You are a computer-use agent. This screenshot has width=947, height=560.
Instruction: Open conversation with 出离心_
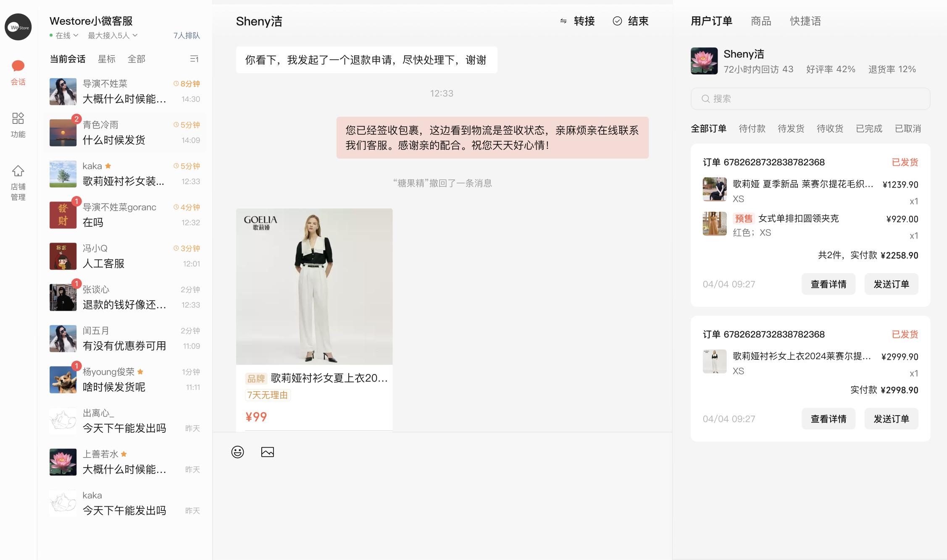(125, 421)
